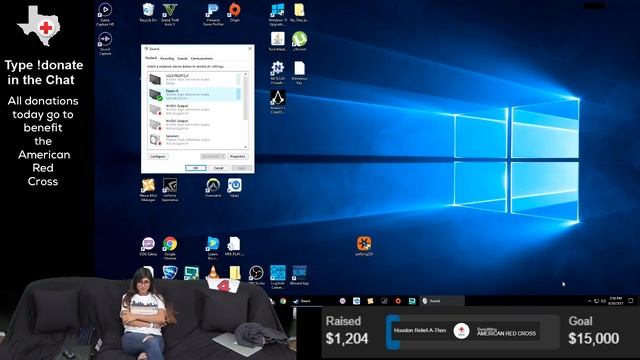Launch the Overwatch desktop shortcut
Image resolution: width=640 pixels, height=360 pixels.
pyautogui.click(x=213, y=188)
